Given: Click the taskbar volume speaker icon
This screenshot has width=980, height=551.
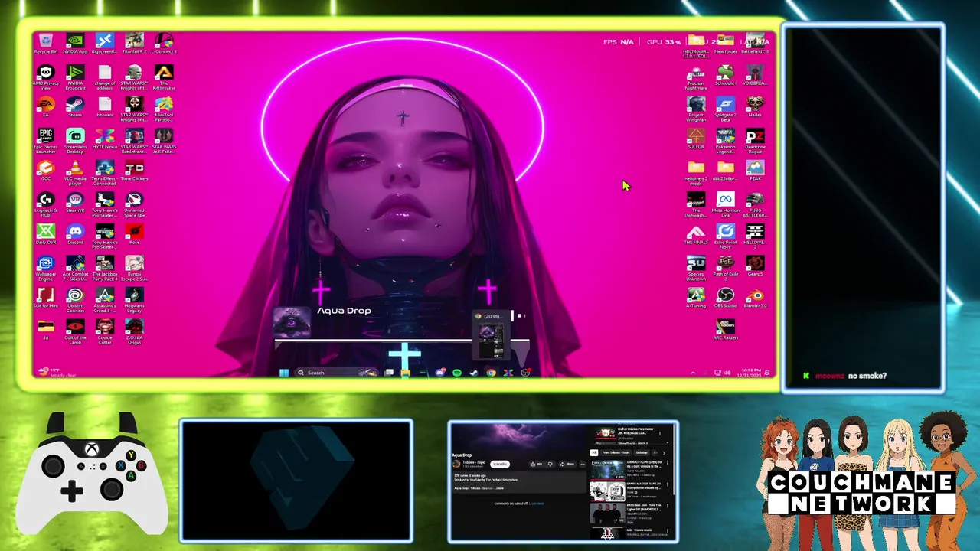Looking at the screenshot, I should [727, 373].
